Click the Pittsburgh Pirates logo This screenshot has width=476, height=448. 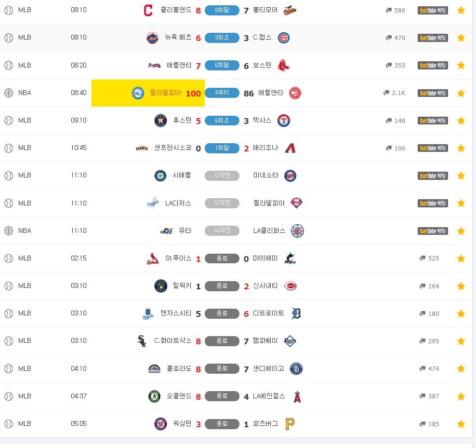(x=290, y=424)
